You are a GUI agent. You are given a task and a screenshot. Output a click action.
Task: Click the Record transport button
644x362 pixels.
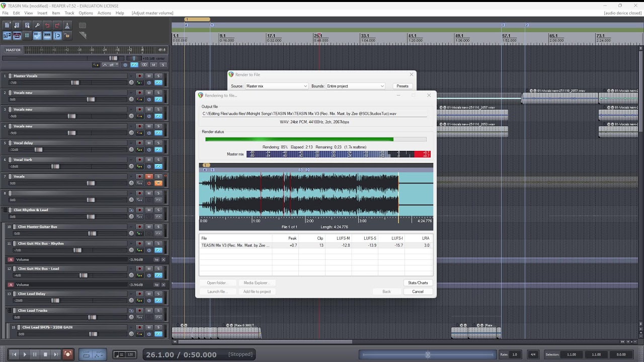67,354
